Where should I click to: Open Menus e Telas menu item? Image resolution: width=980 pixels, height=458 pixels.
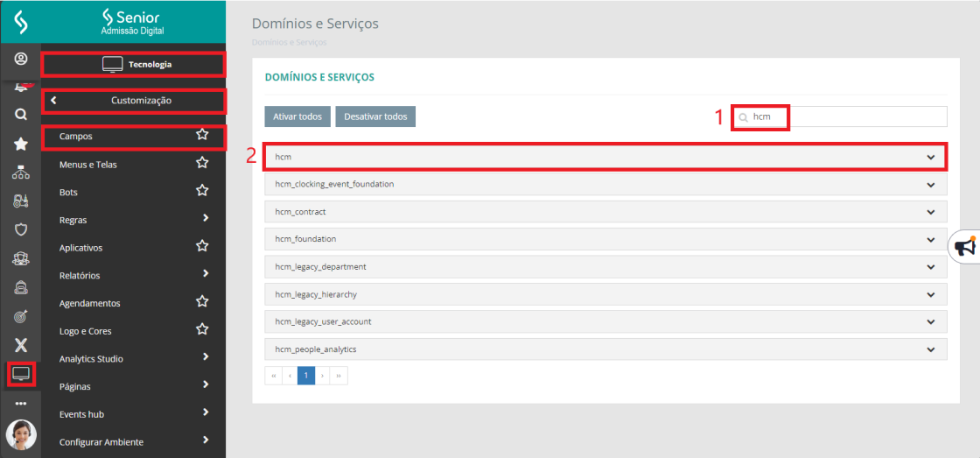(x=88, y=165)
